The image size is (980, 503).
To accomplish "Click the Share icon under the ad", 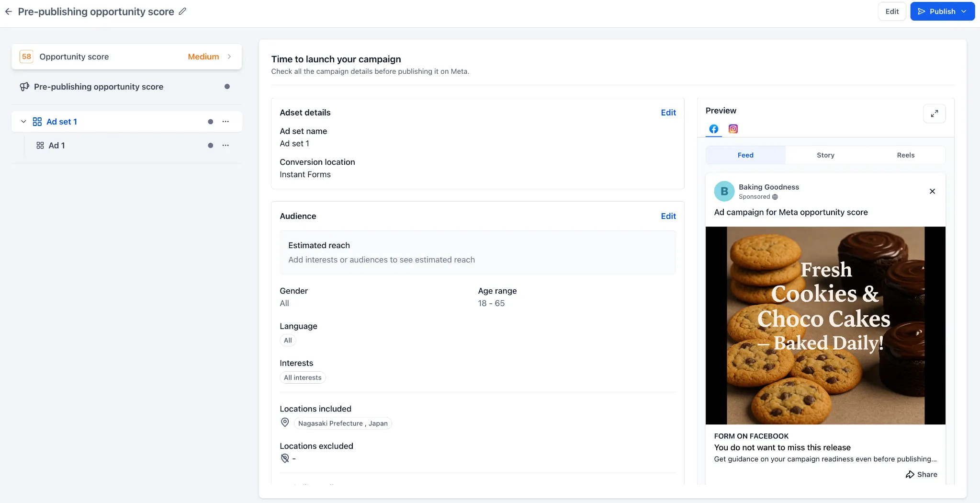I will 910,474.
